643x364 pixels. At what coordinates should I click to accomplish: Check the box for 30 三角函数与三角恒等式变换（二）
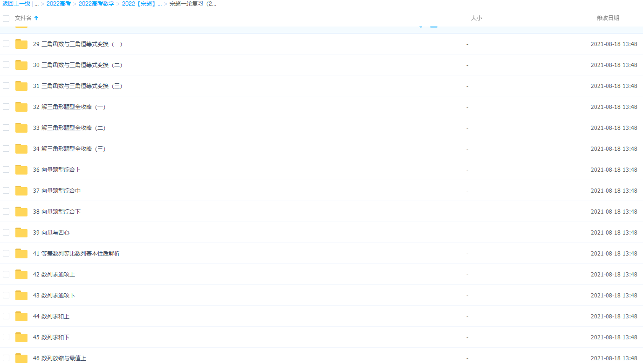(6, 65)
